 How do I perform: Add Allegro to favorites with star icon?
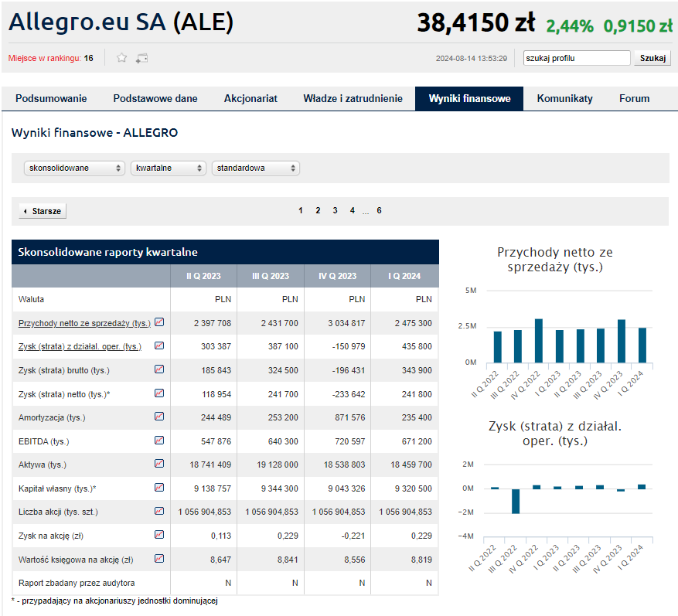[122, 58]
